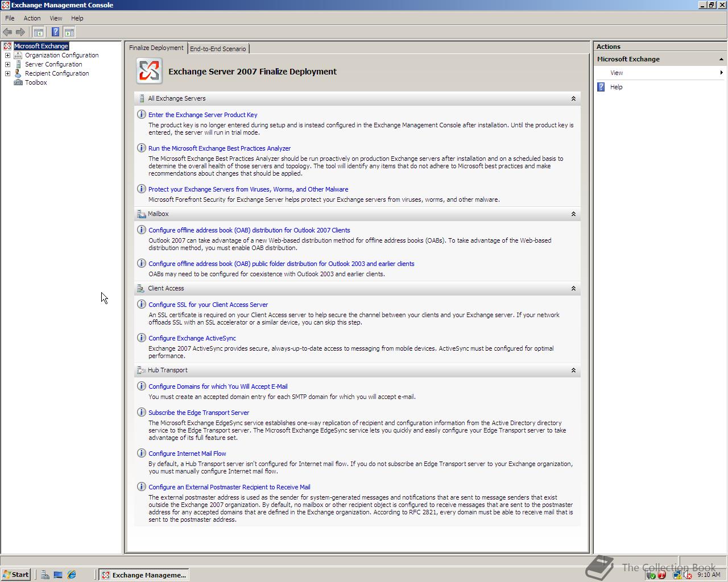Click info icon beside Configure Exchange ActiveSync
The image size is (728, 582).
(x=142, y=338)
